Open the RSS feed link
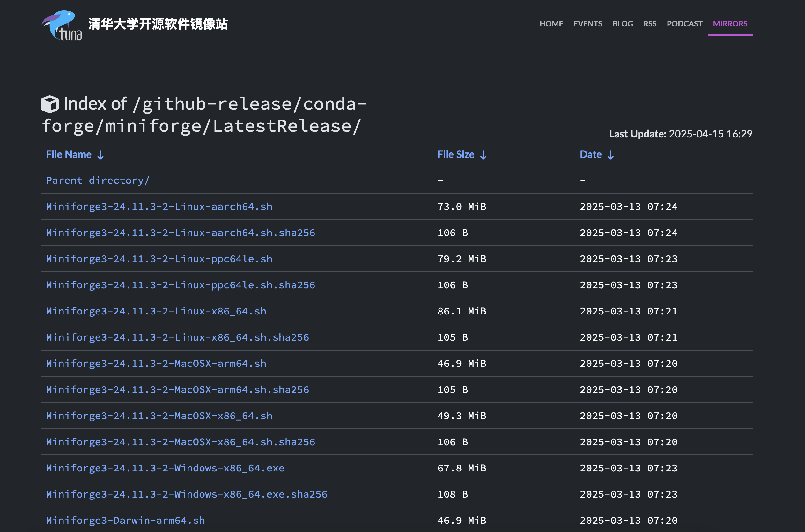 pyautogui.click(x=650, y=24)
